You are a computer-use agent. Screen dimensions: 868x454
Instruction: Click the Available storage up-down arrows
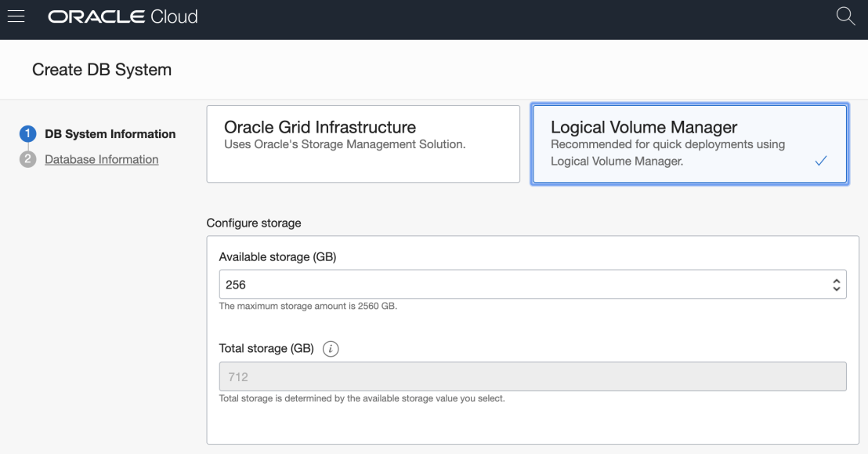pyautogui.click(x=836, y=285)
